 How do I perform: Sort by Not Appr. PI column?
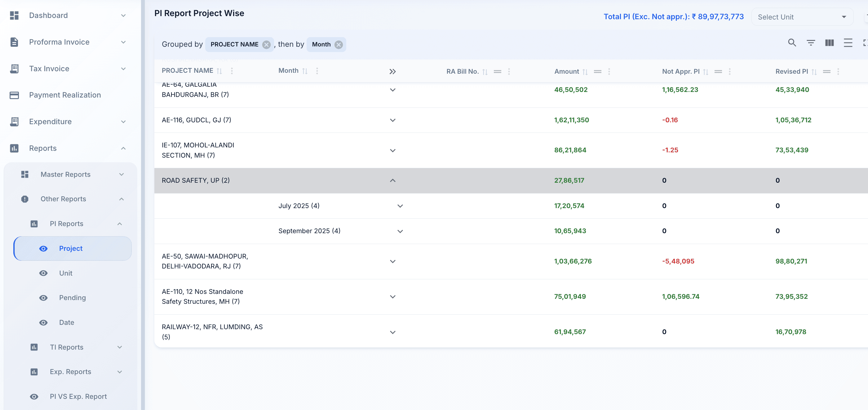tap(706, 72)
